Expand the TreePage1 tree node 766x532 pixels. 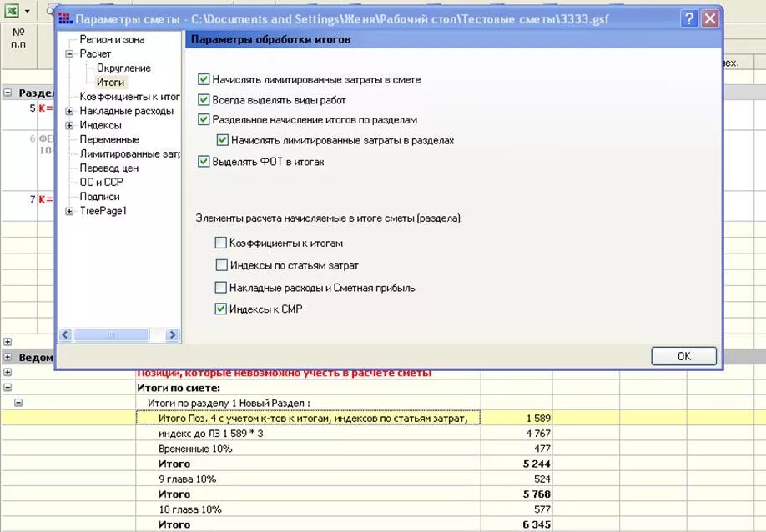click(x=69, y=211)
